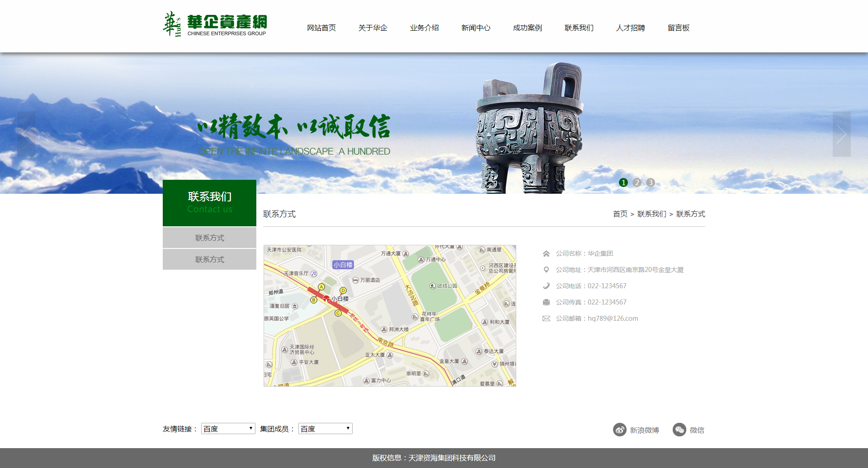Select the second 联系方式 sidebar item

coord(209,259)
